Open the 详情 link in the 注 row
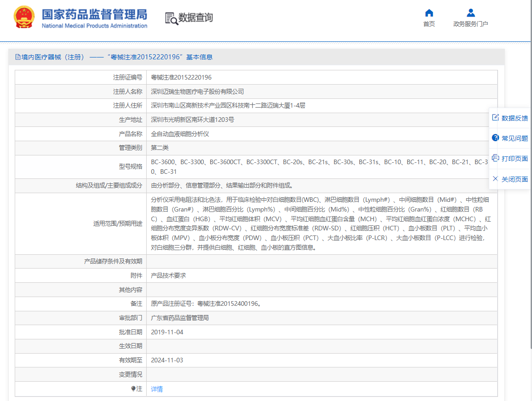This screenshot has width=532, height=401. [x=157, y=389]
